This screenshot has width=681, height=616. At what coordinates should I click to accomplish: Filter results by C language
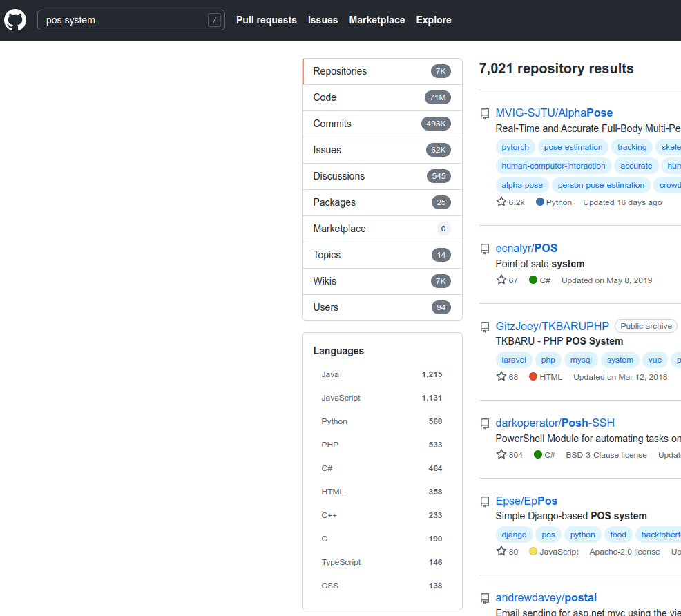tap(382, 538)
